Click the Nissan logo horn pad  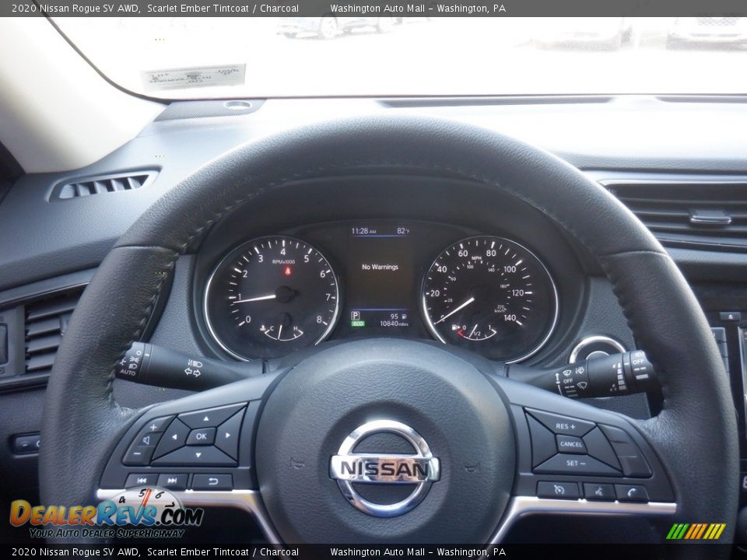385,468
